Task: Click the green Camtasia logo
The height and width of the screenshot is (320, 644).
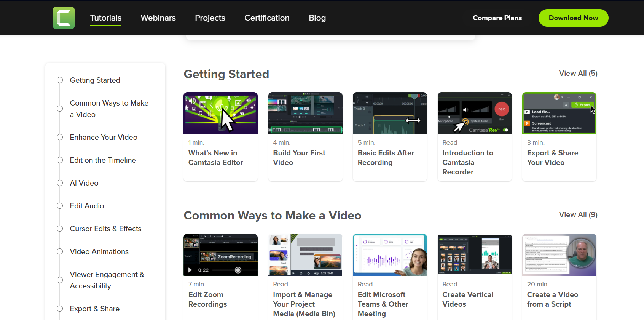Action: (x=64, y=18)
